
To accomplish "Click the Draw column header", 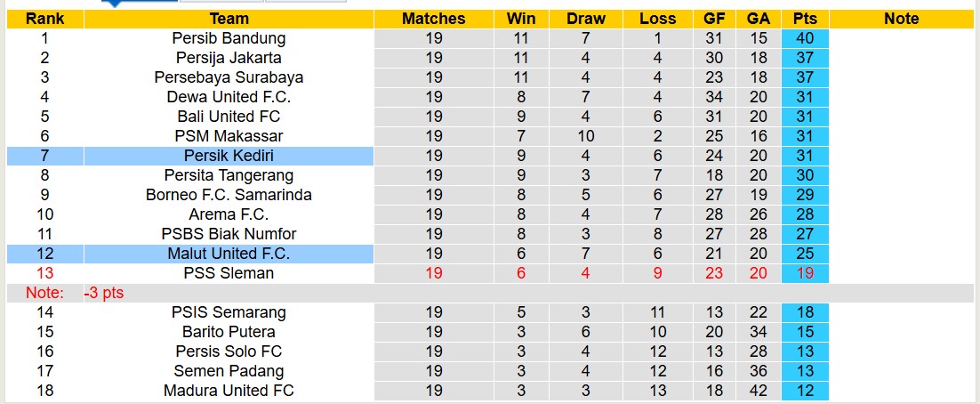I will (586, 19).
